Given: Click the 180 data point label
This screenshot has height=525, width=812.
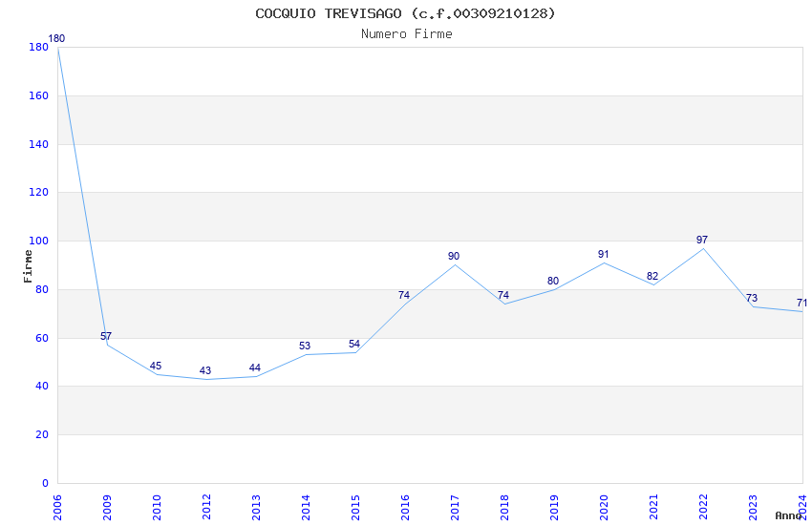Looking at the screenshot, I should [x=56, y=38].
